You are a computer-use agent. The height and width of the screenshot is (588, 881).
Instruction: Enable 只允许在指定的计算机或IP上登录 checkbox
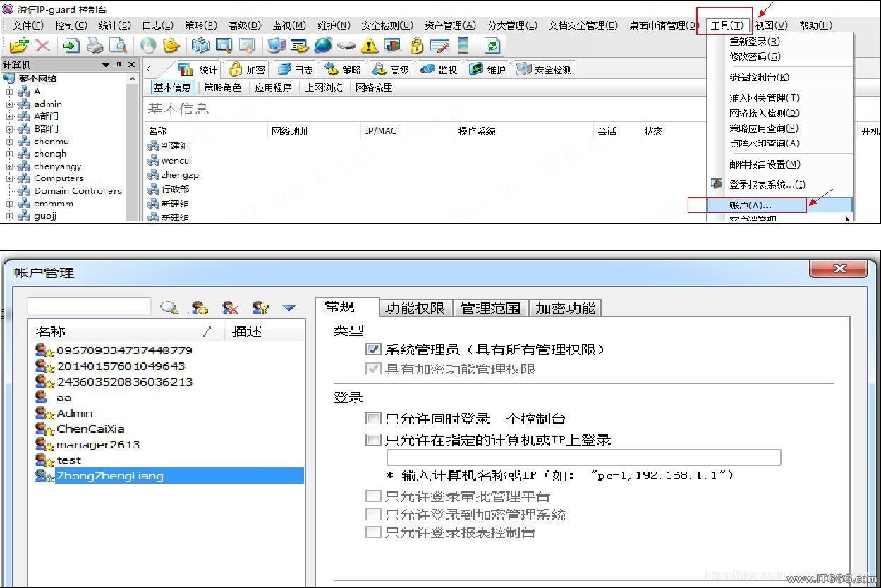click(x=373, y=439)
